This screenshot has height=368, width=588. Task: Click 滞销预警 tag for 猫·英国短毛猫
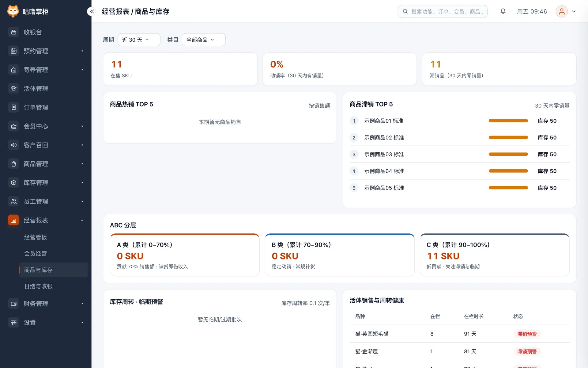click(x=527, y=334)
